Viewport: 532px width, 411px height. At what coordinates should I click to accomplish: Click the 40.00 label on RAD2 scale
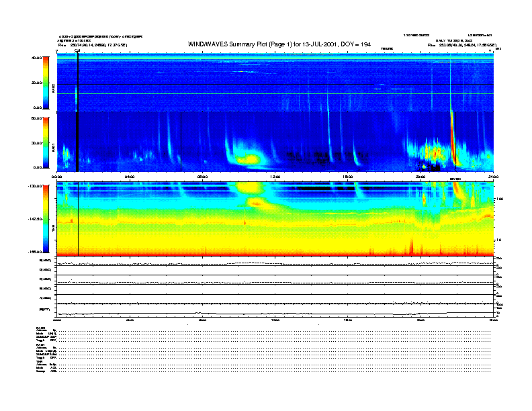coord(37,58)
